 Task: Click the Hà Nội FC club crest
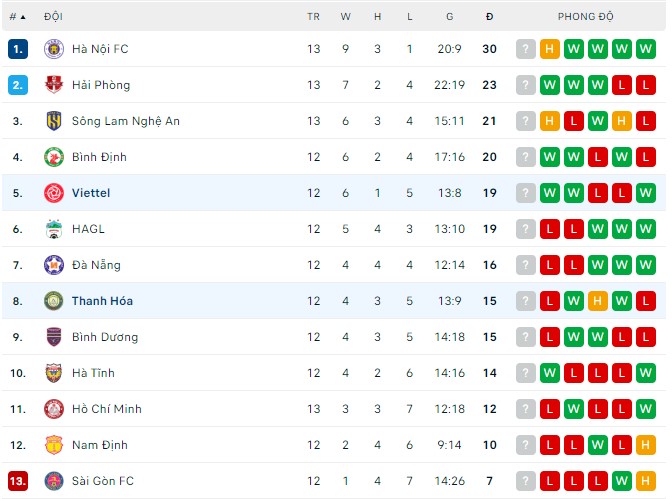[x=53, y=49]
